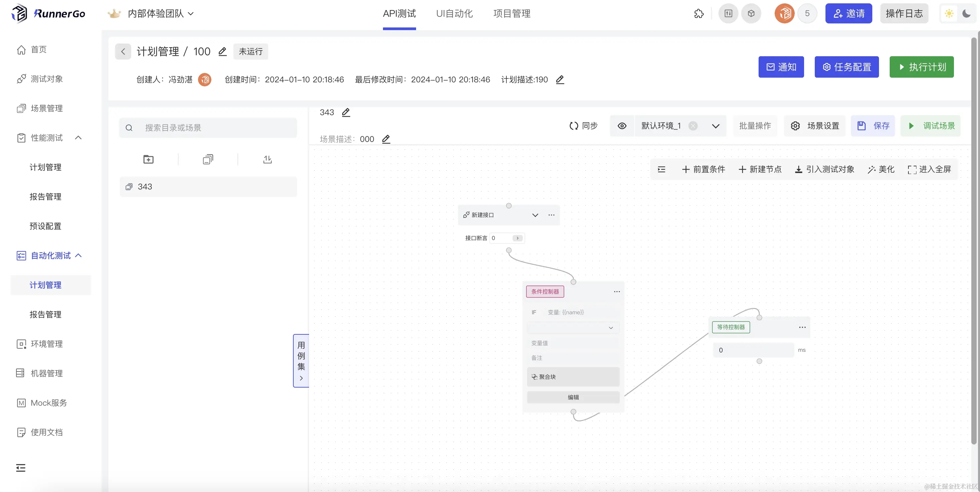
Task: Click the 执行计划 button
Action: (921, 67)
